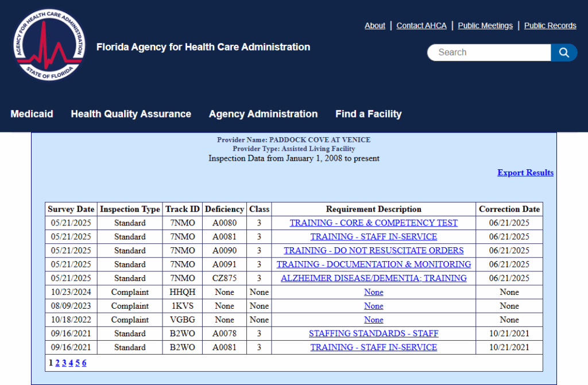Go to results page 2
Screen dimensions: 588x385
pos(57,363)
